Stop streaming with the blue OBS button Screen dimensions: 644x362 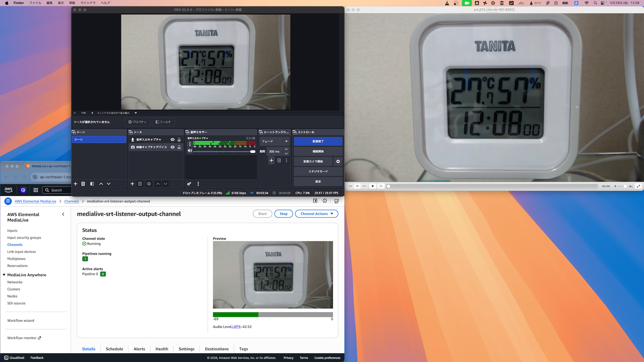pos(318,141)
